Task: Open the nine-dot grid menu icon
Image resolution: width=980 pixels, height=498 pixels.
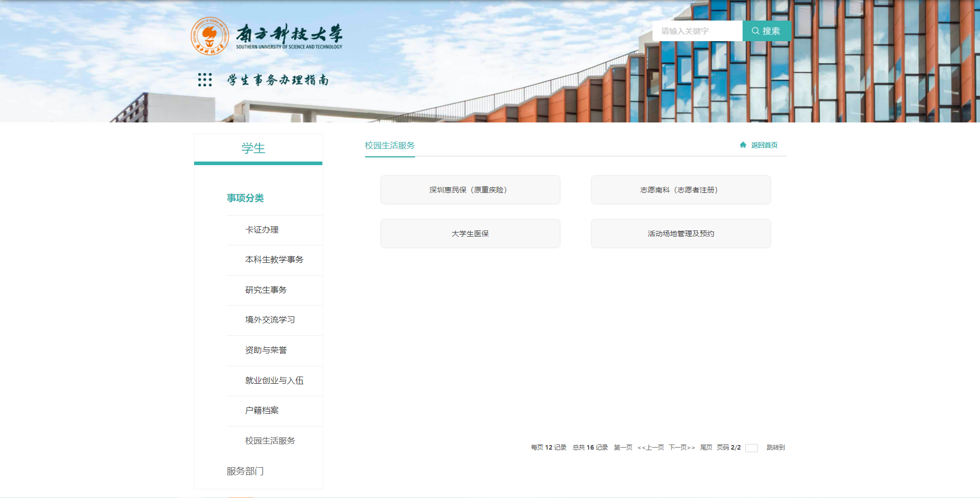Action: 205,80
